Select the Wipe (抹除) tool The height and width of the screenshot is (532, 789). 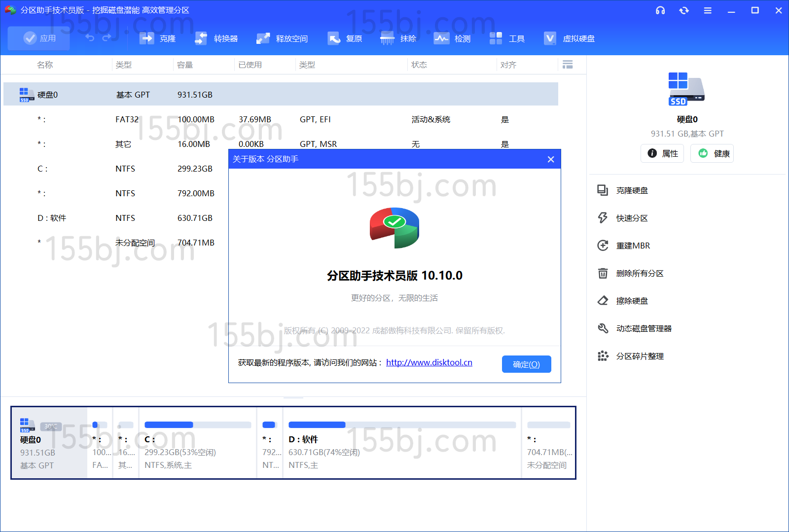point(398,38)
